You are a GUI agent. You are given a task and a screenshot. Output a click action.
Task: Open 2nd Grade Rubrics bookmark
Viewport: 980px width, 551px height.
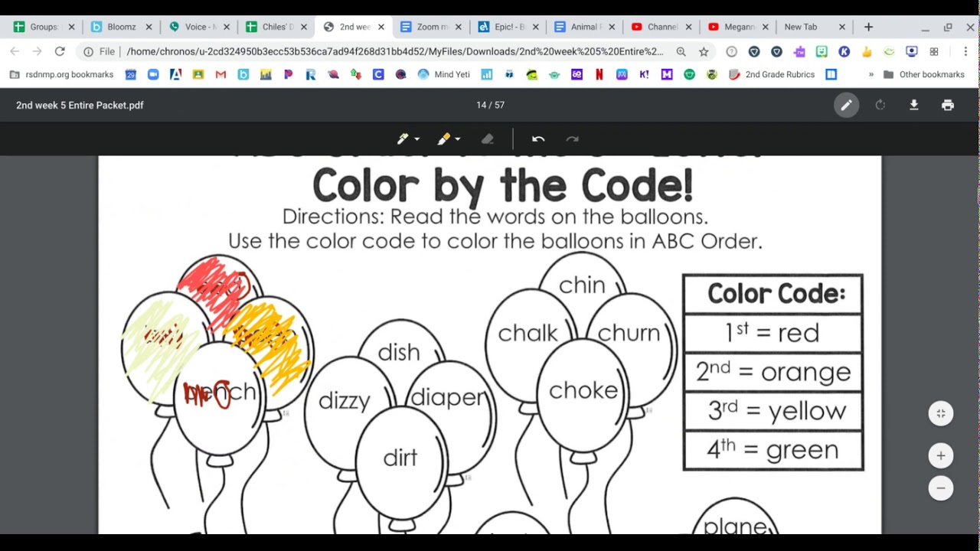point(771,74)
